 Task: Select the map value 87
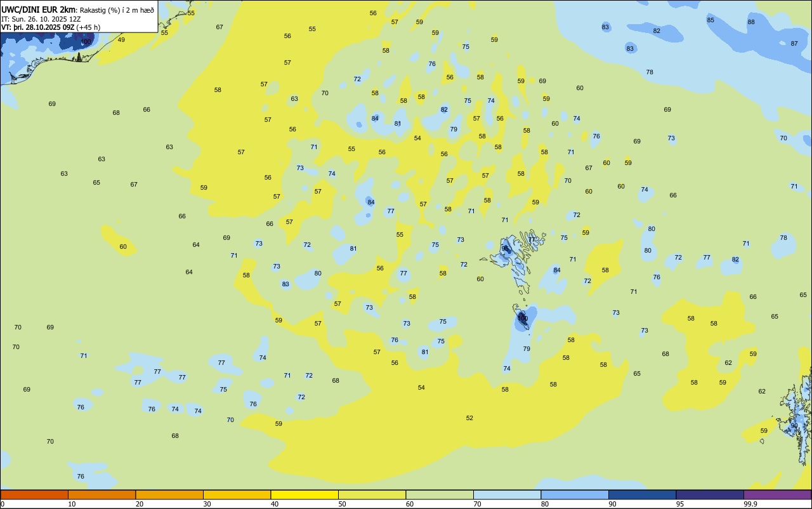794,43
